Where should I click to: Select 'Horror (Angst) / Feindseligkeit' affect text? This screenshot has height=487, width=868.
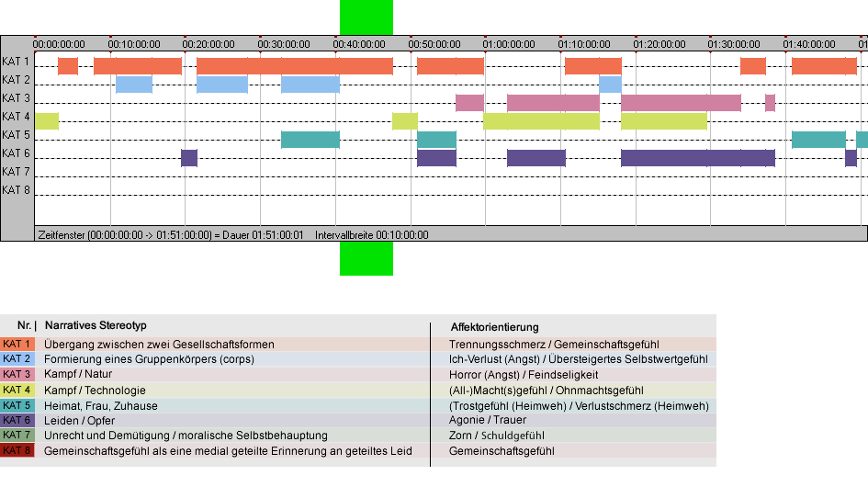coord(524,375)
